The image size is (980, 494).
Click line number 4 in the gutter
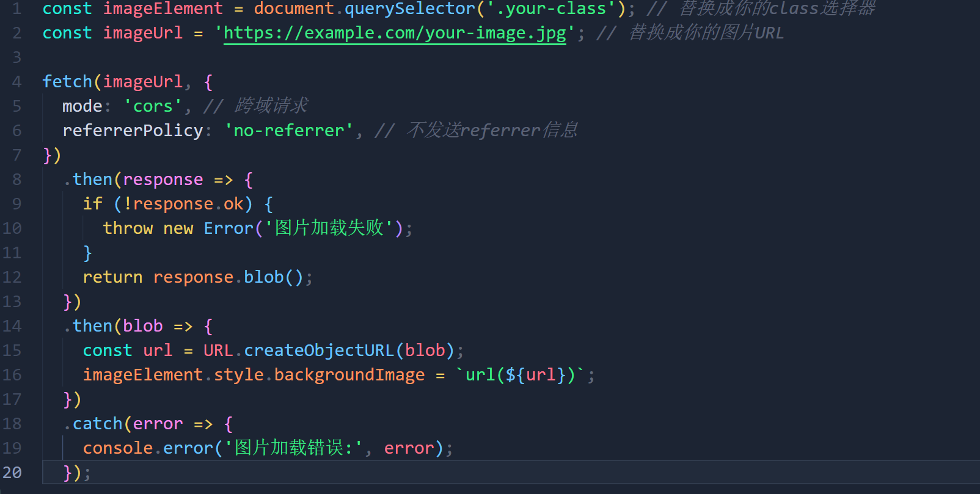[x=16, y=82]
